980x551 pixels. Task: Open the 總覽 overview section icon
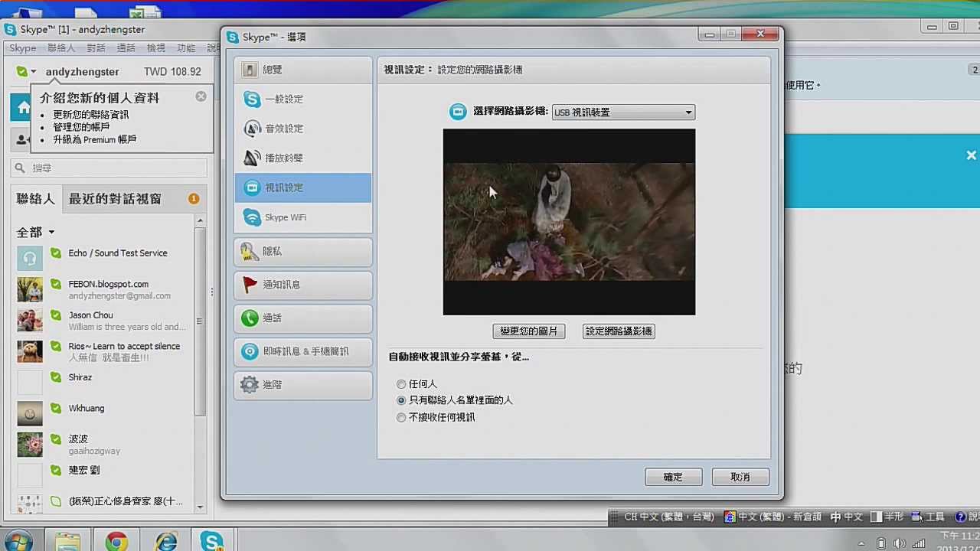coord(250,70)
